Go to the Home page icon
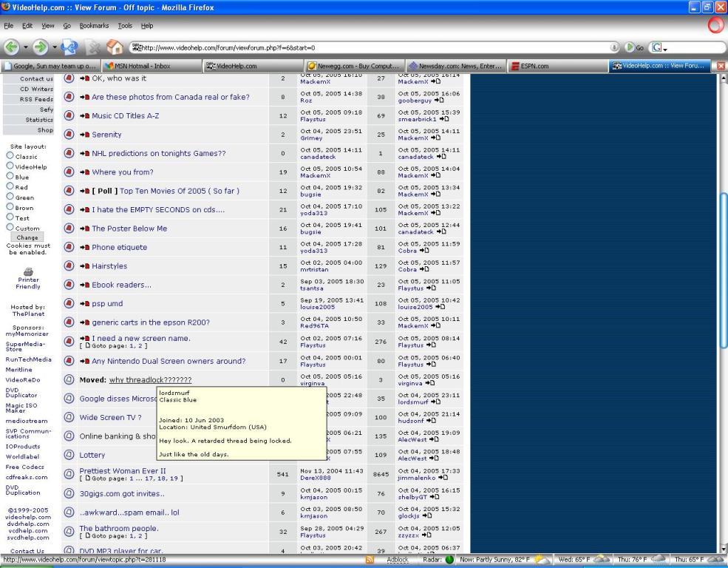Image resolution: width=728 pixels, height=568 pixels. (115, 47)
